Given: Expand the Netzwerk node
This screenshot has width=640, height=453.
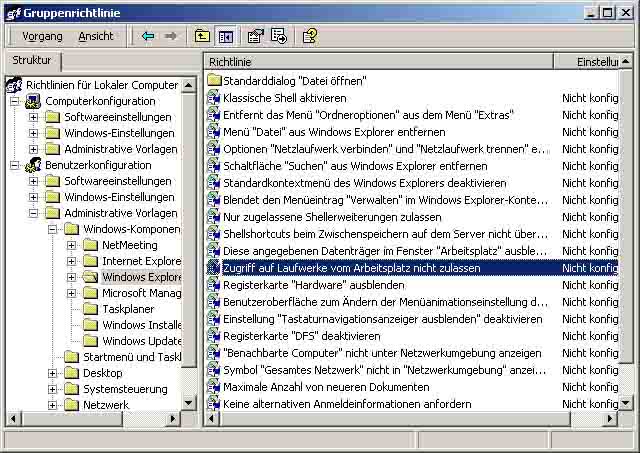Looking at the screenshot, I should click(x=52, y=405).
